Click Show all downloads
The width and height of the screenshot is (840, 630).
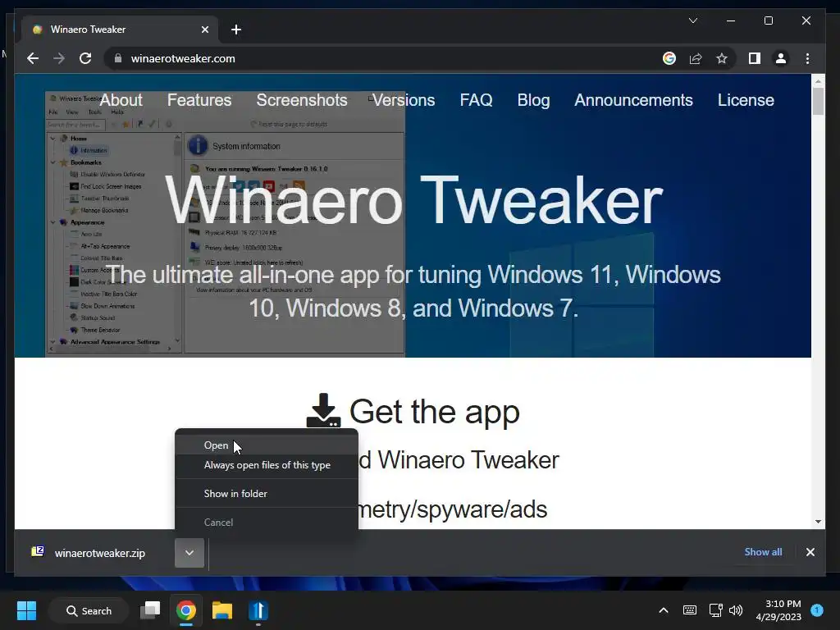click(x=763, y=552)
